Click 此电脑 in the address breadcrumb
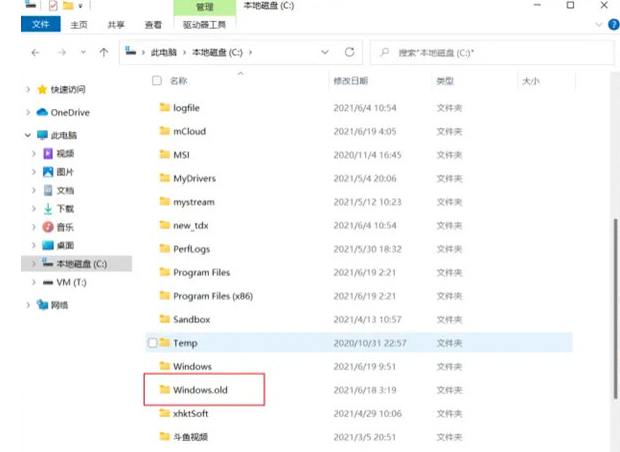Screen dimensions: 620x452 click(165, 52)
